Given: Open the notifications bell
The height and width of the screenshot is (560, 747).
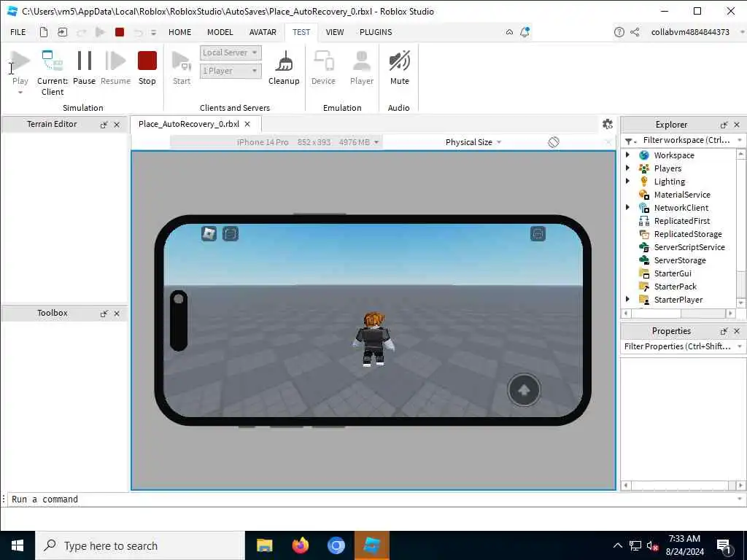Looking at the screenshot, I should 525,32.
